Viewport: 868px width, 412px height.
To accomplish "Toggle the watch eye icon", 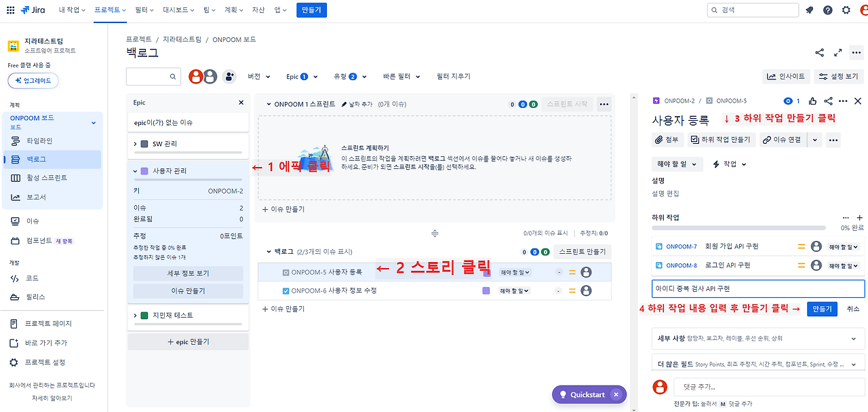I will tap(789, 100).
